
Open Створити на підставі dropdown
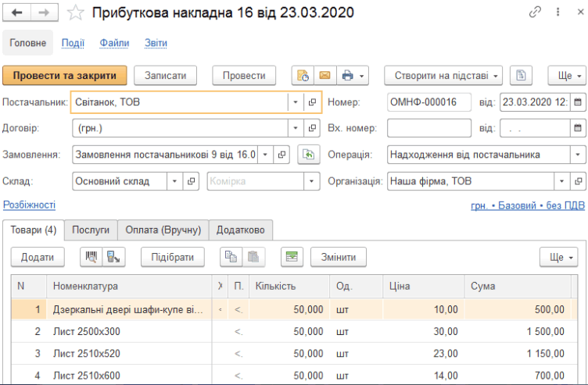click(x=443, y=76)
